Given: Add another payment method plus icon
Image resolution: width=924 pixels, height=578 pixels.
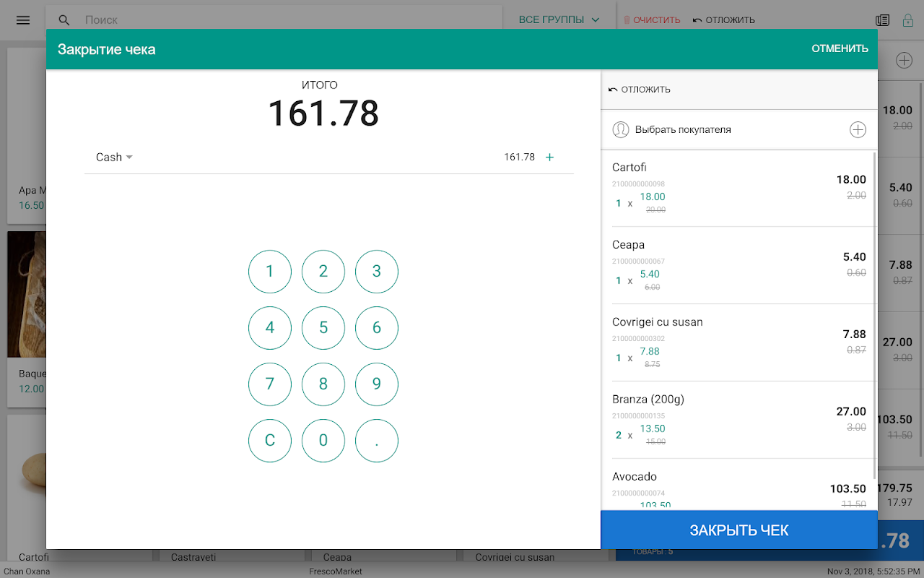Looking at the screenshot, I should pos(549,157).
